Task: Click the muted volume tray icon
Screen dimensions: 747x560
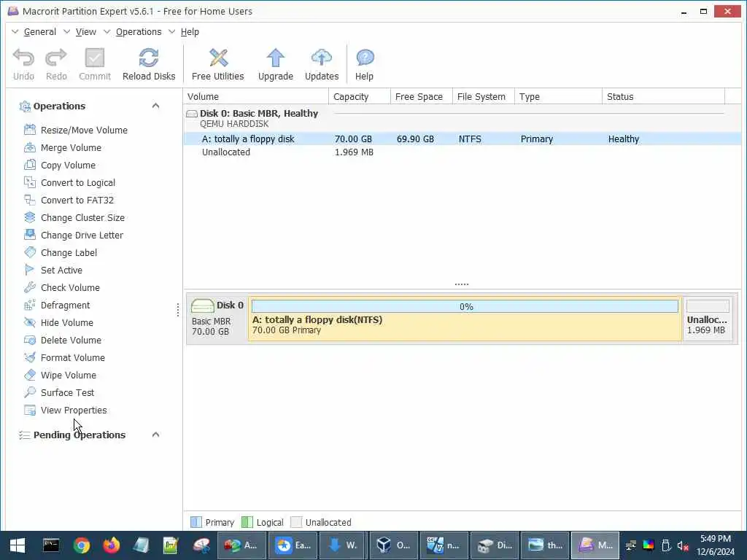Action: pyautogui.click(x=683, y=545)
